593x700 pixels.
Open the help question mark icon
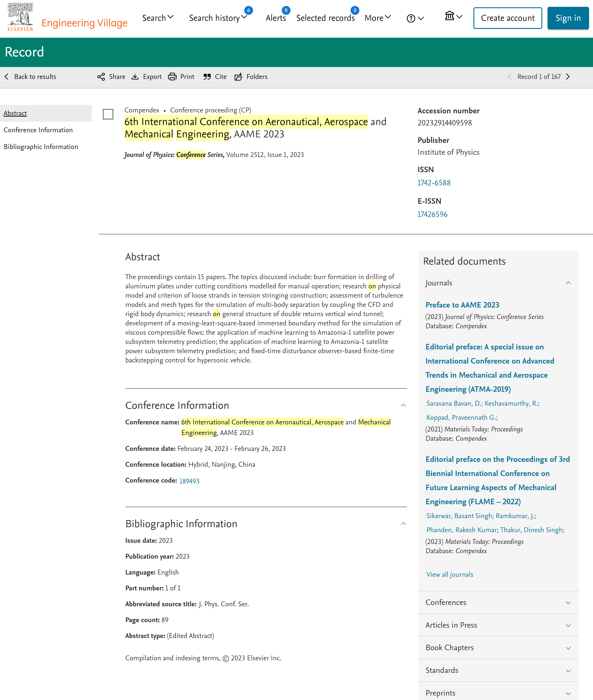pyautogui.click(x=411, y=19)
